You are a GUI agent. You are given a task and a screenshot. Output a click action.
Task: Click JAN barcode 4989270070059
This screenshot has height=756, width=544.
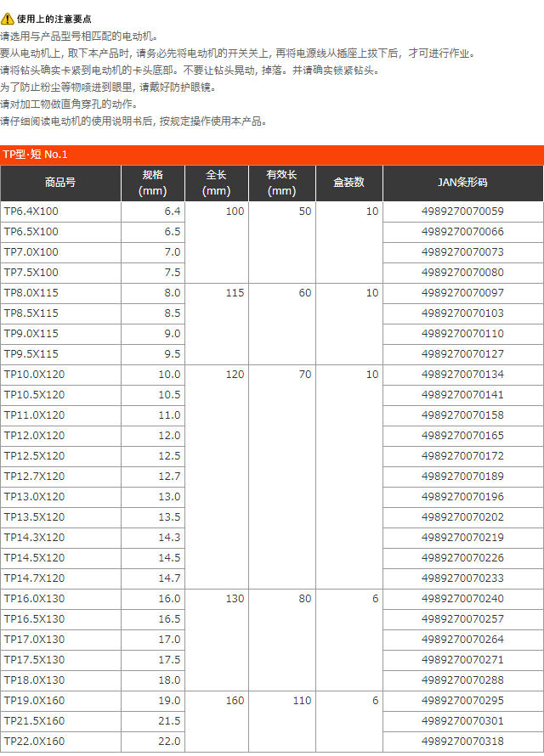(462, 212)
